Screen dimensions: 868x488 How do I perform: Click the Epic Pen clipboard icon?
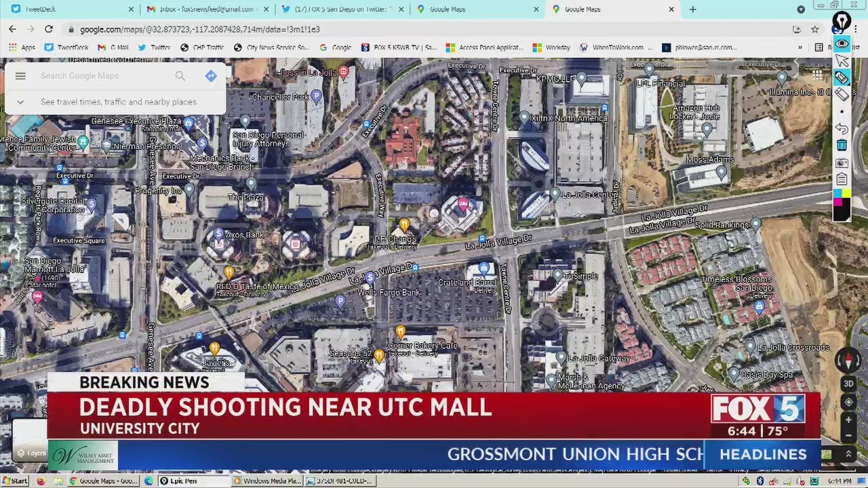[842, 180]
